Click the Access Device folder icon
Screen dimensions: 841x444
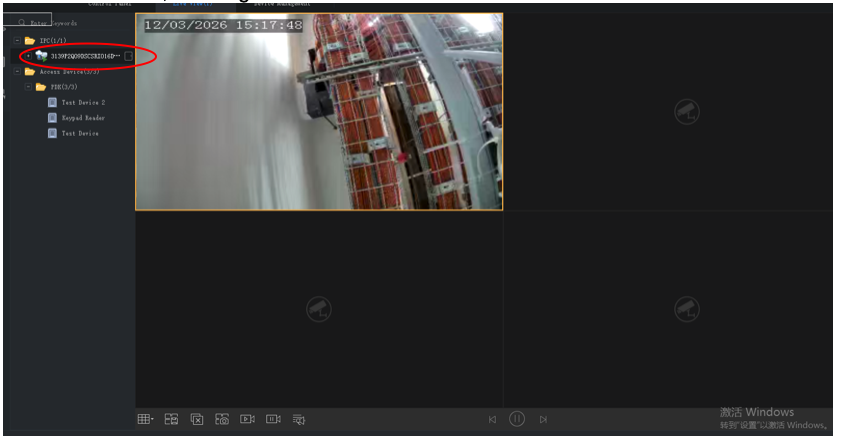click(30, 71)
